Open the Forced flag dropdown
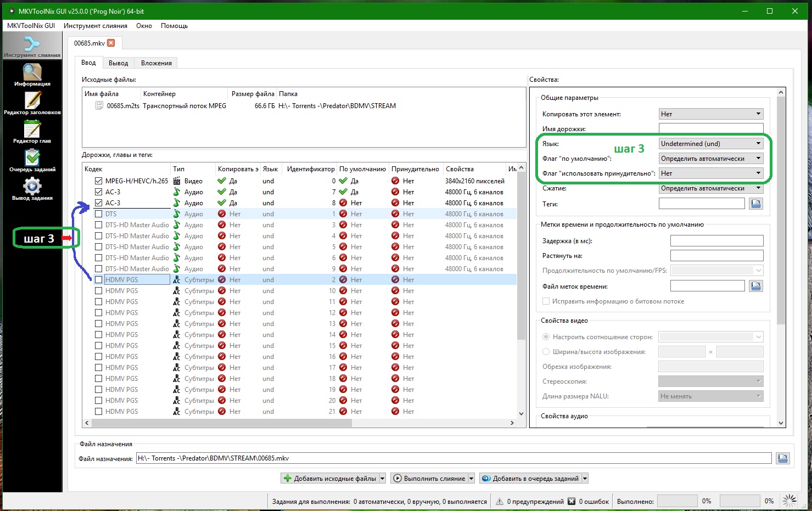This screenshot has height=511, width=812. (711, 173)
